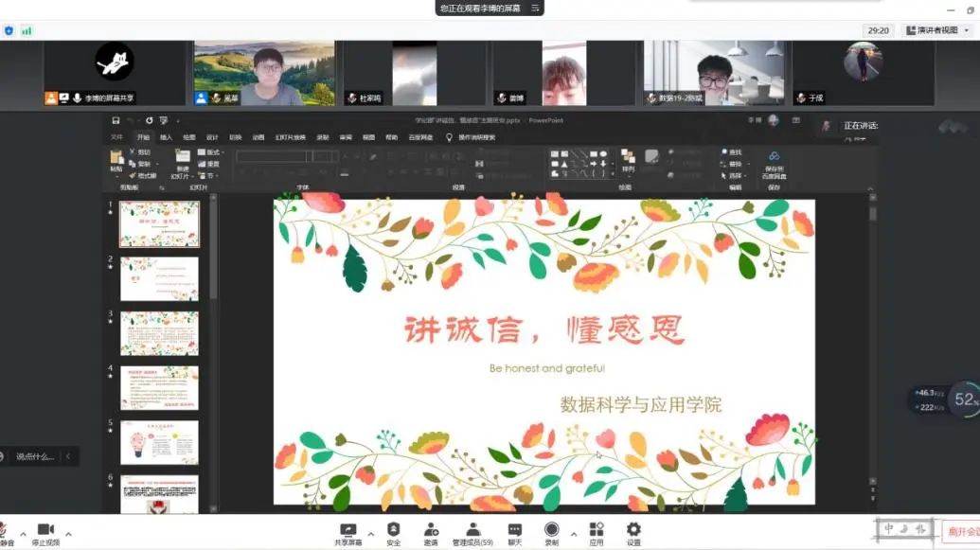Open the 设置 settings gear
Image resolution: width=980 pixels, height=550 pixels.
(x=633, y=531)
